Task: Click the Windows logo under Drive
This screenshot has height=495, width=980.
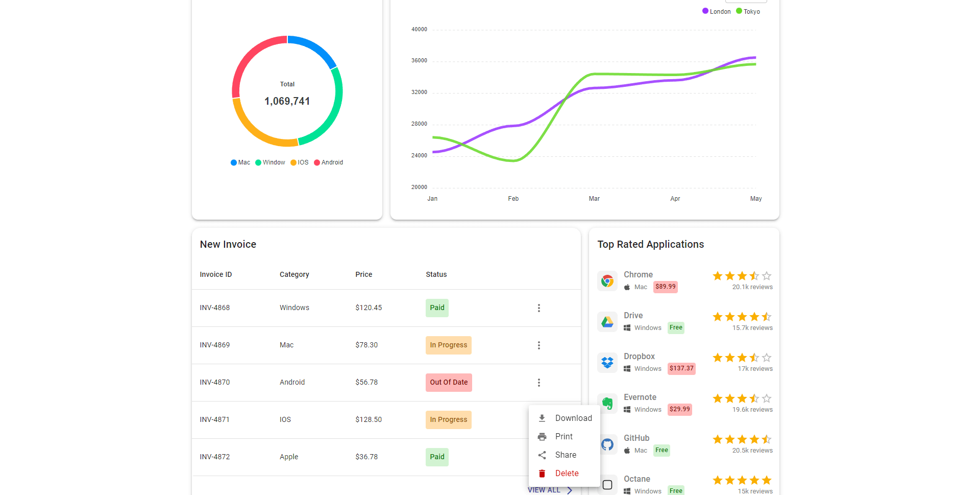Action: (x=627, y=328)
